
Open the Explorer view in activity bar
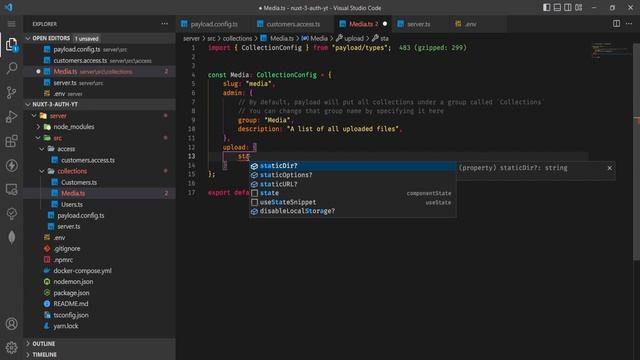(11, 44)
